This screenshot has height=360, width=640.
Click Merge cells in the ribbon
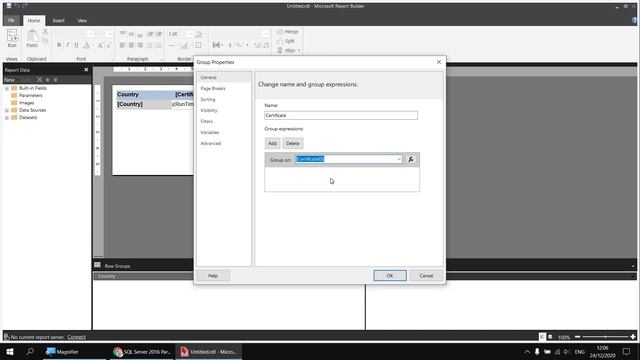click(x=288, y=31)
